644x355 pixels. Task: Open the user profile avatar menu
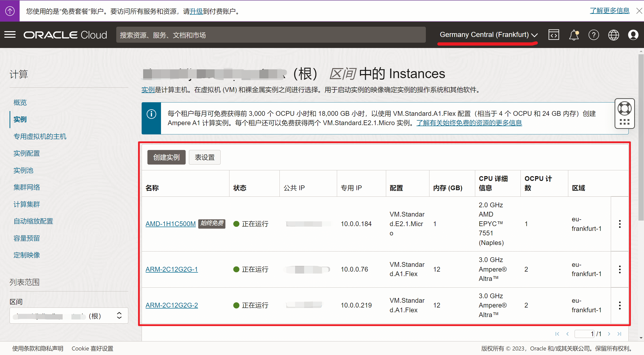633,35
